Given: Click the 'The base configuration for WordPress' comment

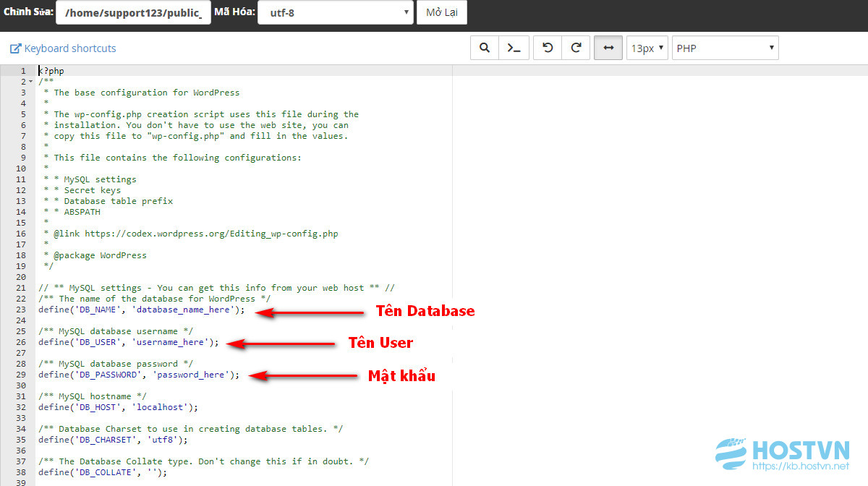Looking at the screenshot, I should click(141, 93).
